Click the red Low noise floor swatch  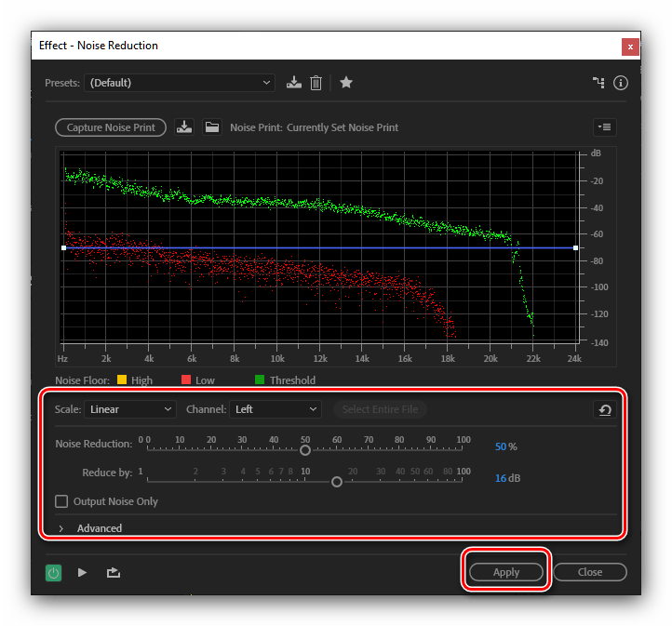[x=186, y=380]
